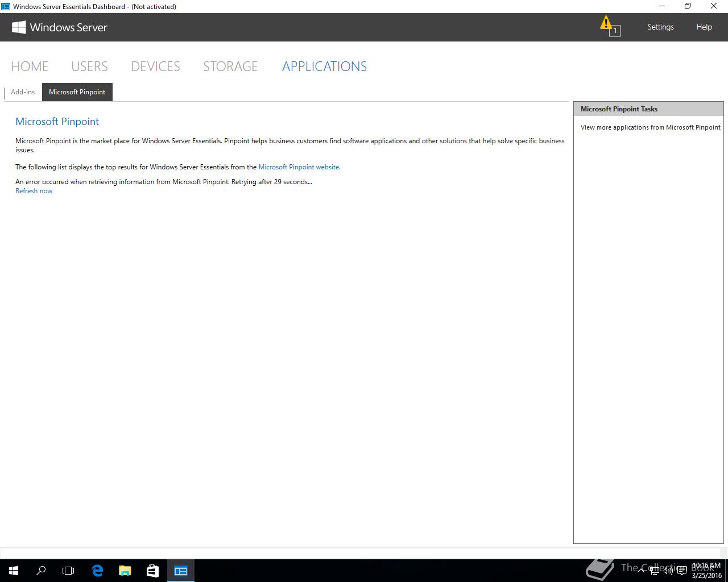This screenshot has height=582, width=728.
Task: Open File Explorer from the taskbar
Action: [x=125, y=571]
